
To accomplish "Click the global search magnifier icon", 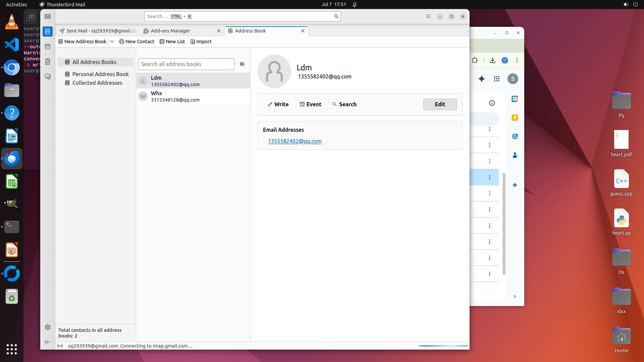I will [336, 16].
